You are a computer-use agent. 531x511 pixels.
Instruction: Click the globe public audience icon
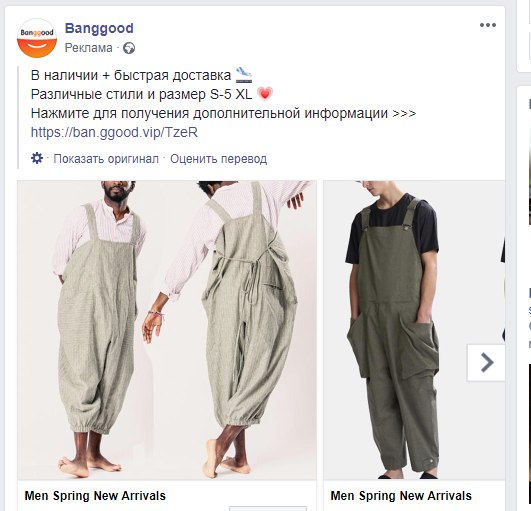click(129, 48)
